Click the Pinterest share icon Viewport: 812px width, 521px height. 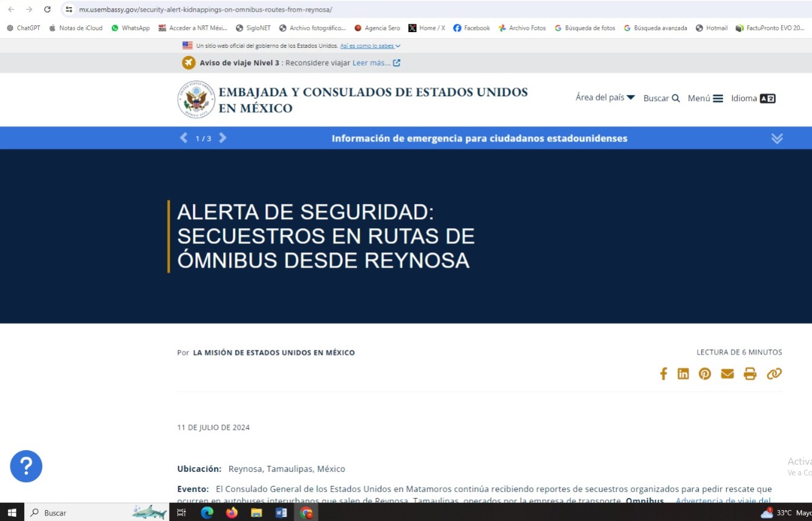tap(705, 374)
